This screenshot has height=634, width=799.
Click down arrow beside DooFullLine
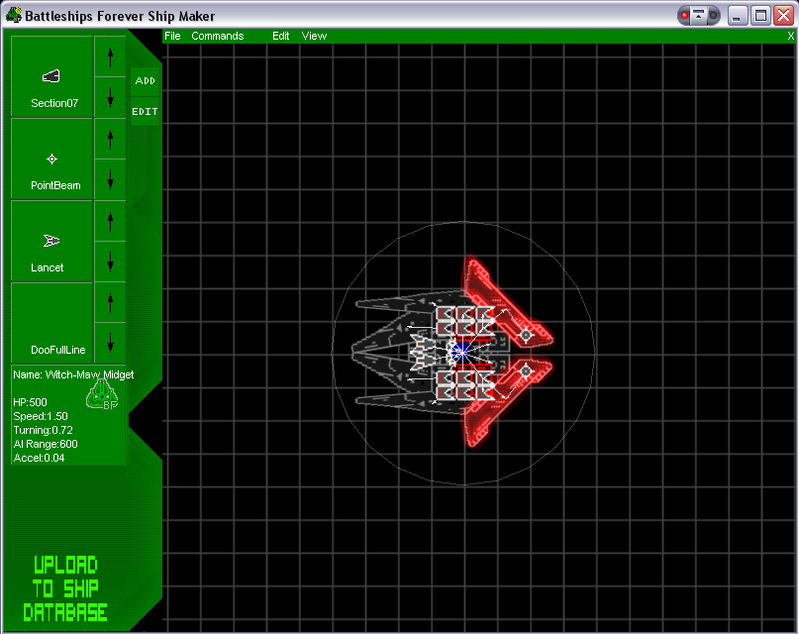[x=110, y=344]
